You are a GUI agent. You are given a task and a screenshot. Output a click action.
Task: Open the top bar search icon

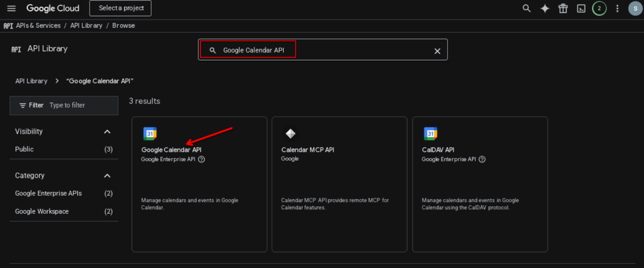point(526,8)
